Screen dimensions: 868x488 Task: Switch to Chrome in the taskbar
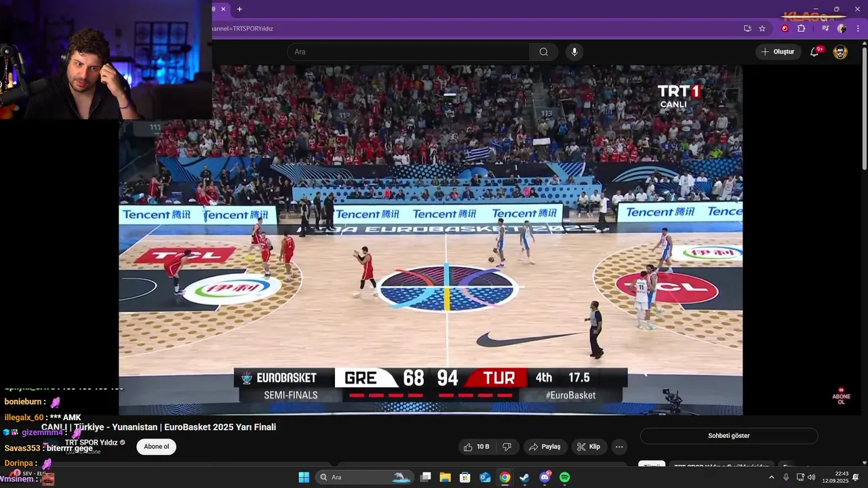(x=505, y=477)
